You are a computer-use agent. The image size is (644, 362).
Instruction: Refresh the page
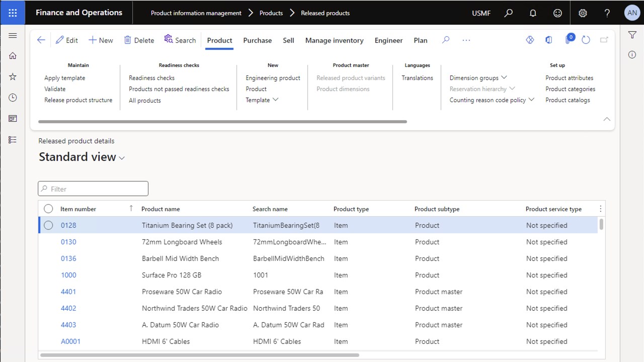[586, 40]
